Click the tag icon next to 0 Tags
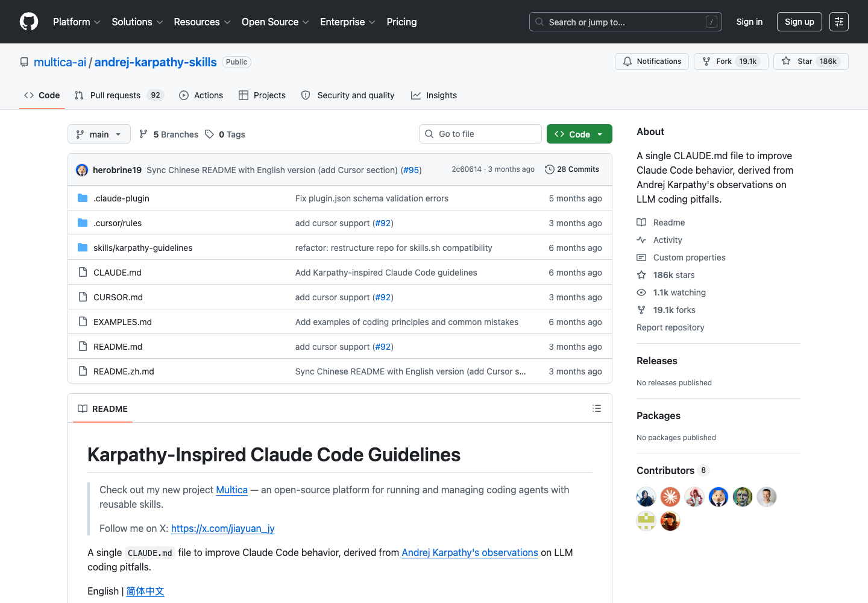The image size is (868, 603). (209, 134)
